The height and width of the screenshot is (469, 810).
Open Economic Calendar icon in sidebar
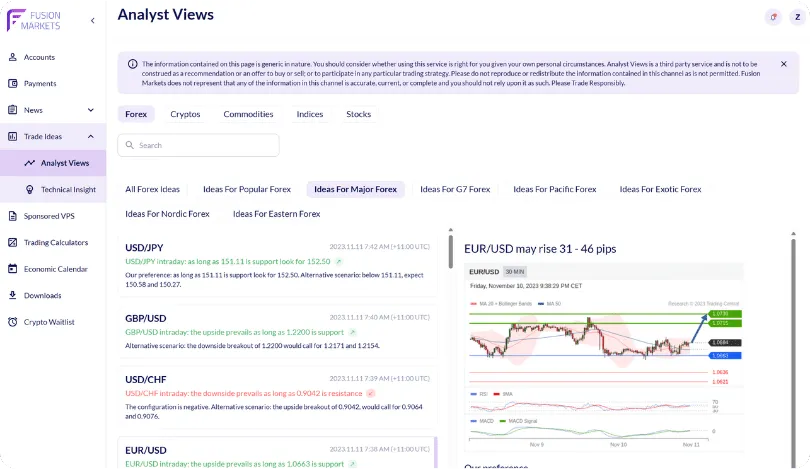click(12, 269)
